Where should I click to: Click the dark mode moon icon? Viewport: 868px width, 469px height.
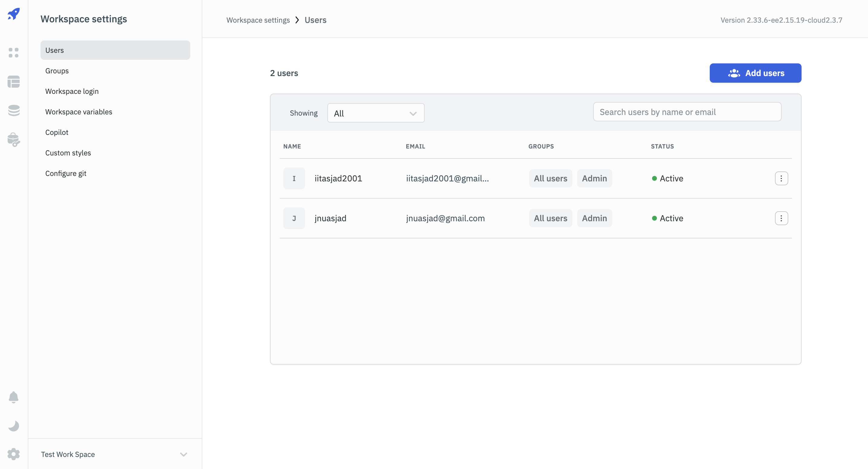(14, 426)
